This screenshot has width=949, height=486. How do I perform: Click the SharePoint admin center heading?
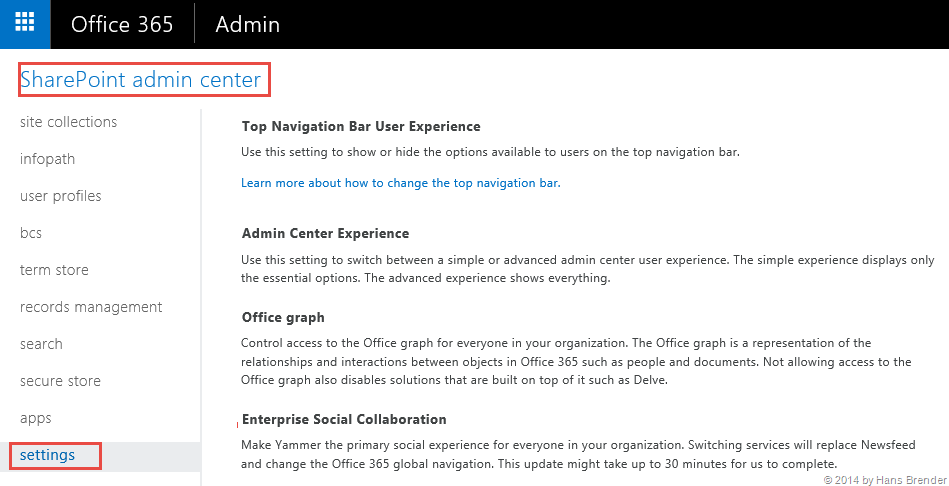pyautogui.click(x=141, y=80)
